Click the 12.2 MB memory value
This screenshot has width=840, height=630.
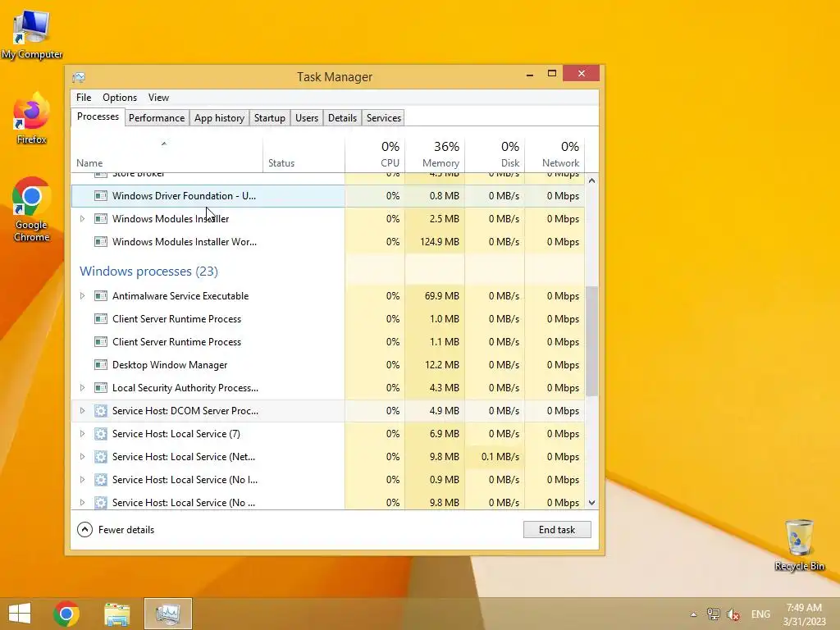442,365
